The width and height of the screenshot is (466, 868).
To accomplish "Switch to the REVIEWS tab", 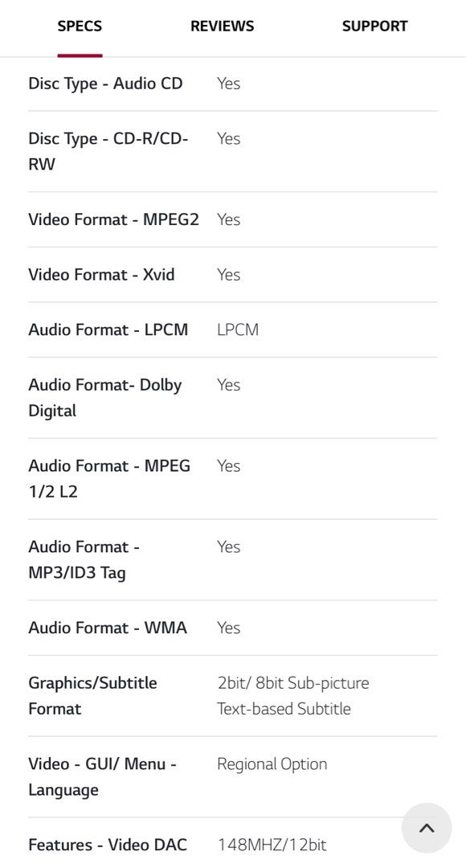I will coord(222,26).
